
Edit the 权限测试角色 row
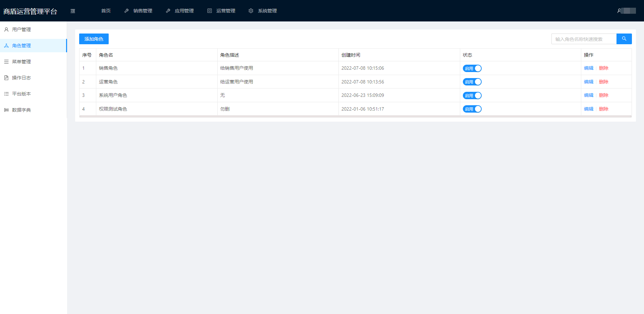coord(589,109)
